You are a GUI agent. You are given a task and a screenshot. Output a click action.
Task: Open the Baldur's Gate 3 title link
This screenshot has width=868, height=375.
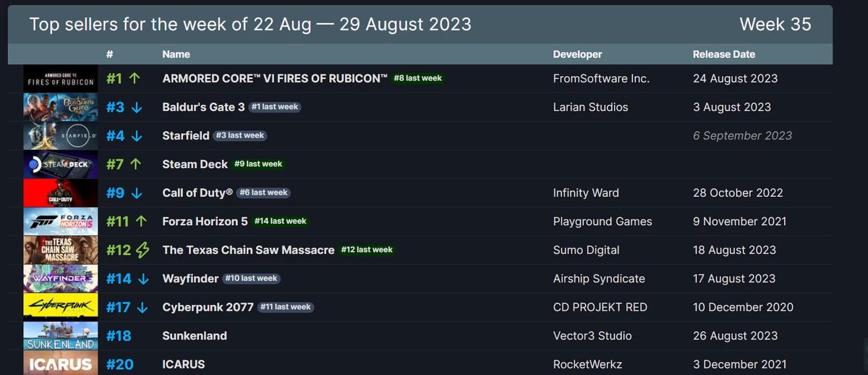[x=204, y=107]
